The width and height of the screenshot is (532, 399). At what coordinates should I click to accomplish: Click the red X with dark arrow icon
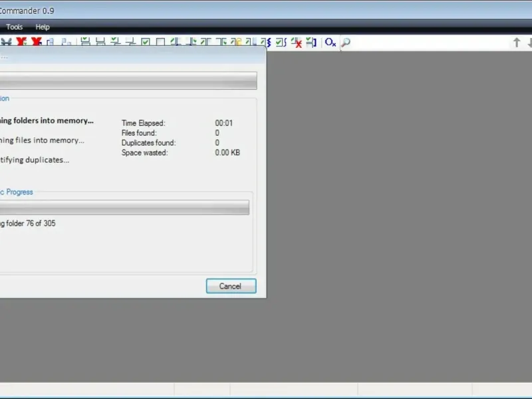(37, 42)
